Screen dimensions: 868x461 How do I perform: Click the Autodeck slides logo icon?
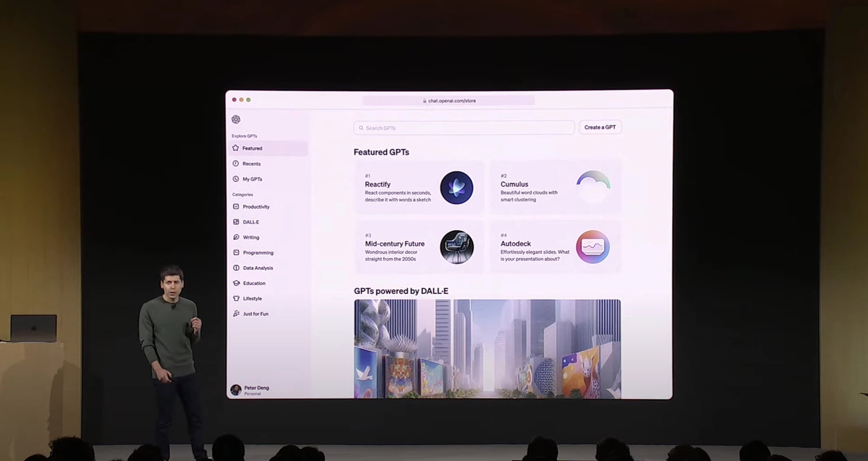coord(593,247)
